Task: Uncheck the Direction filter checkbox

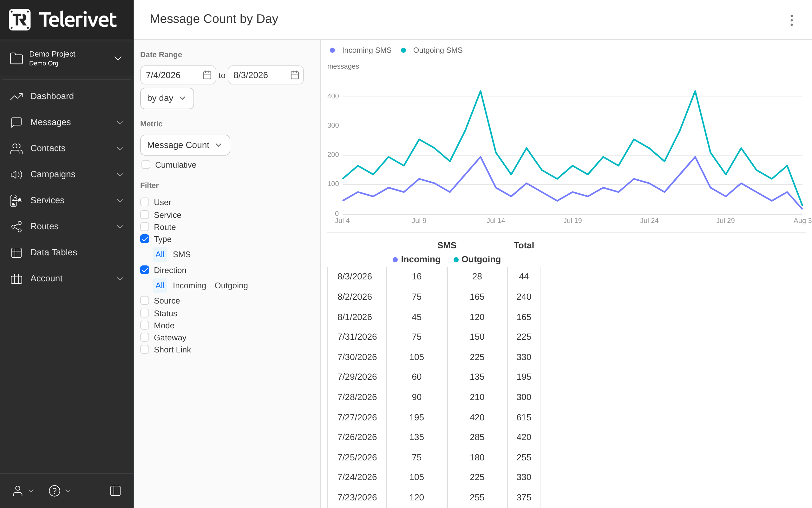Action: pyautogui.click(x=145, y=270)
